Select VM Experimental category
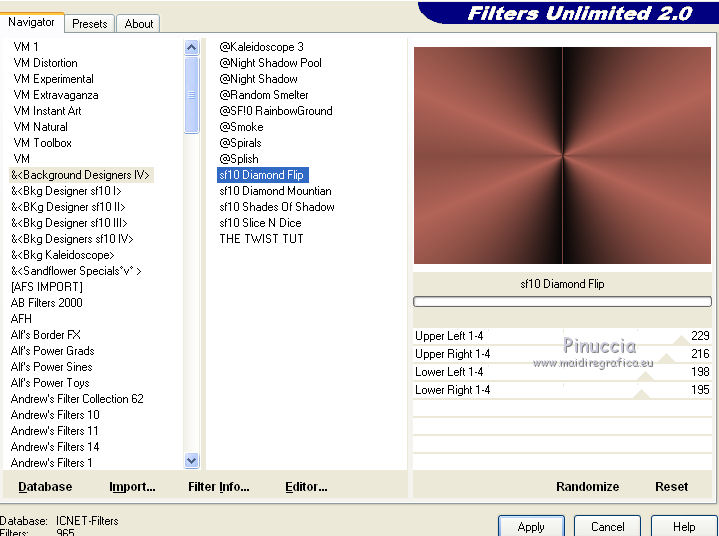 click(54, 79)
